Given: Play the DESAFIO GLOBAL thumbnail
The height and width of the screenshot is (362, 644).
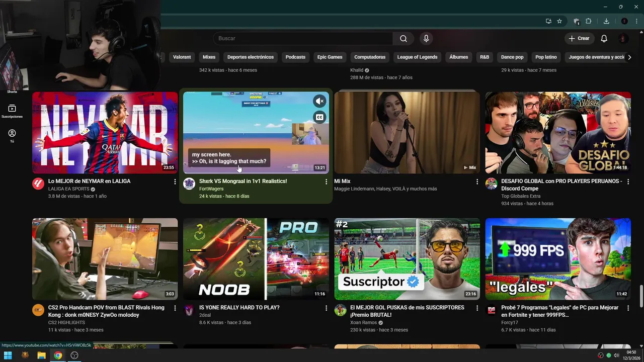Looking at the screenshot, I should pos(557,132).
